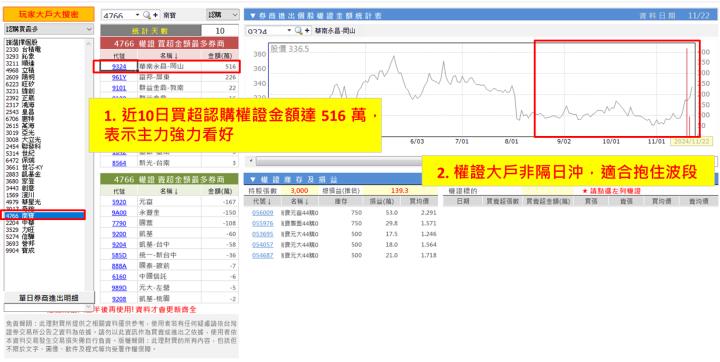Open the broker code combo arrow above the chart
This screenshot has width=720, height=362.
point(289,31)
